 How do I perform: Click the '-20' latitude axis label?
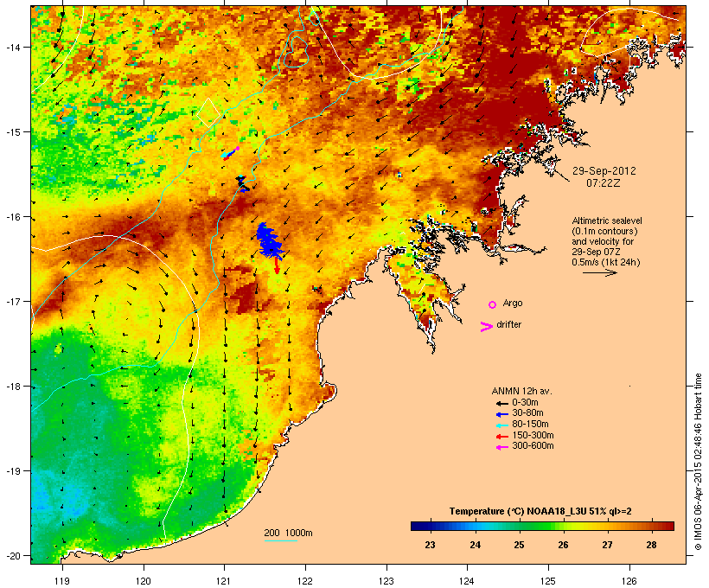click(12, 556)
